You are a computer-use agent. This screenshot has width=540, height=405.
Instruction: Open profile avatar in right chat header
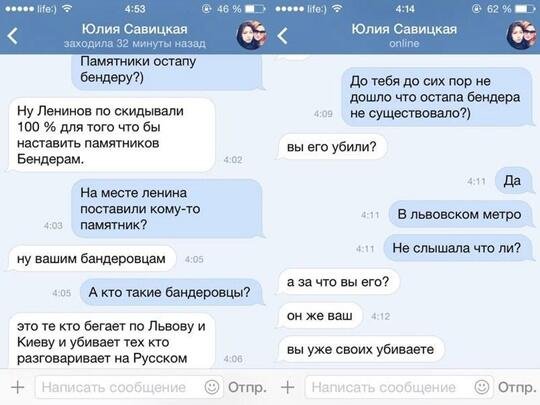(x=522, y=35)
